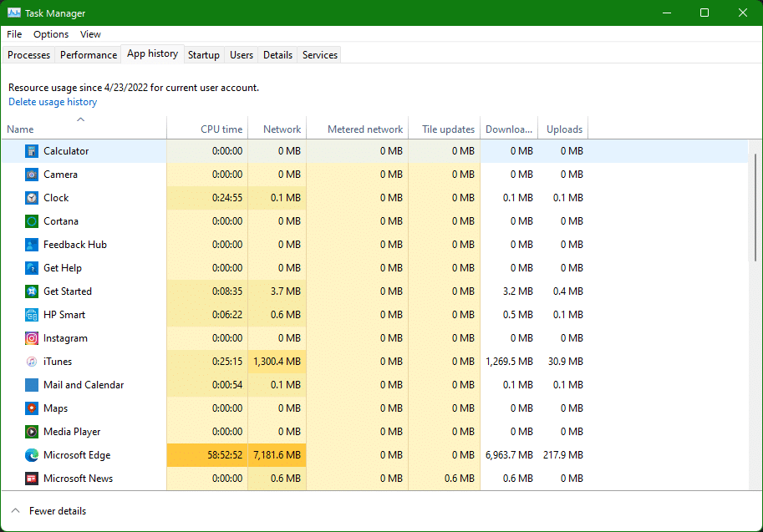Viewport: 763px width, 532px height.
Task: Switch to the Startup tab
Action: (x=203, y=55)
